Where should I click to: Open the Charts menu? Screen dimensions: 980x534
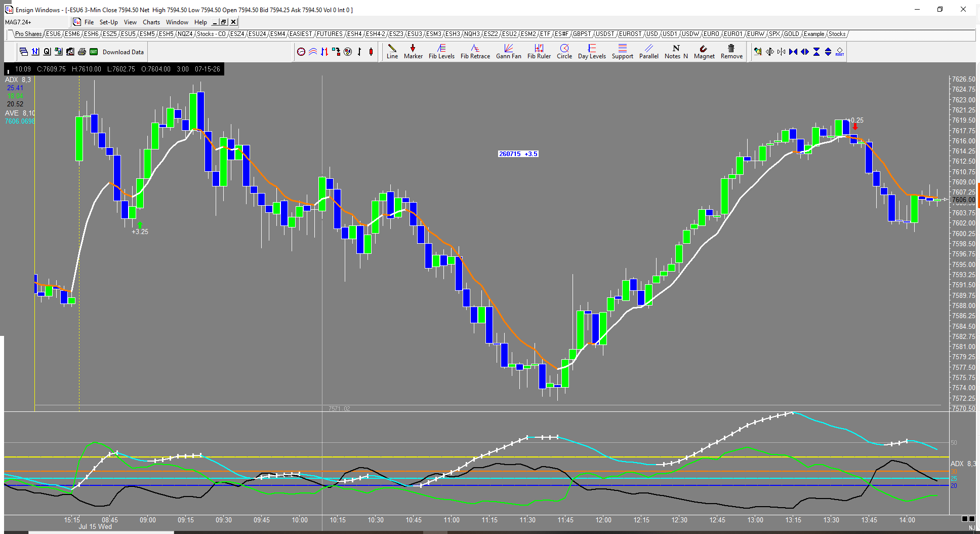[151, 22]
